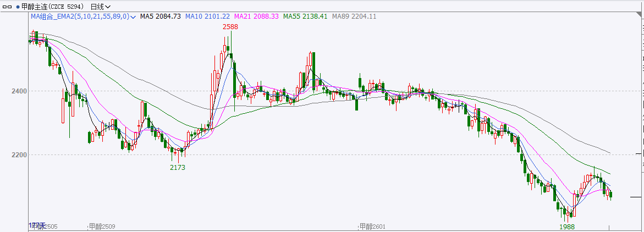Click the blue dot before 甲醇主连
The image size is (644, 232).
[18, 7]
